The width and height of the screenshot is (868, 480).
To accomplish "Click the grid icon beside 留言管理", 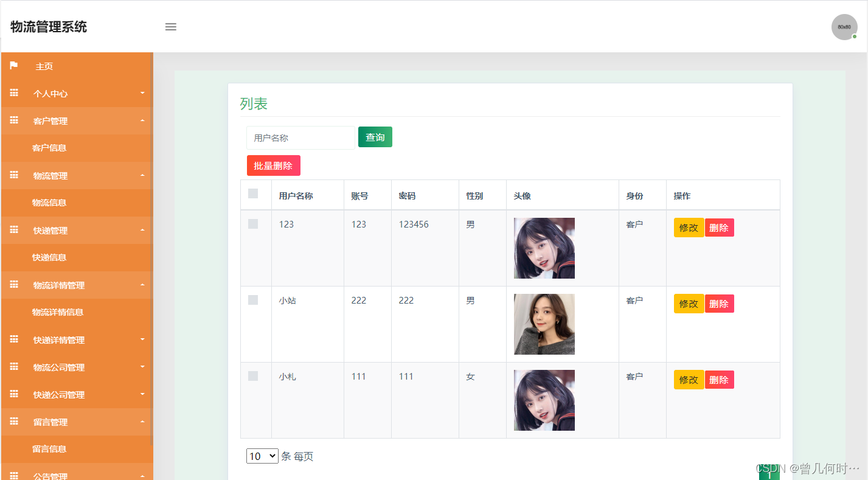I will click(14, 422).
